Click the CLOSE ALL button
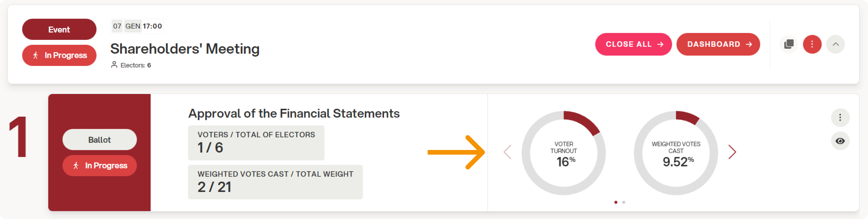868x219 pixels. coord(633,44)
